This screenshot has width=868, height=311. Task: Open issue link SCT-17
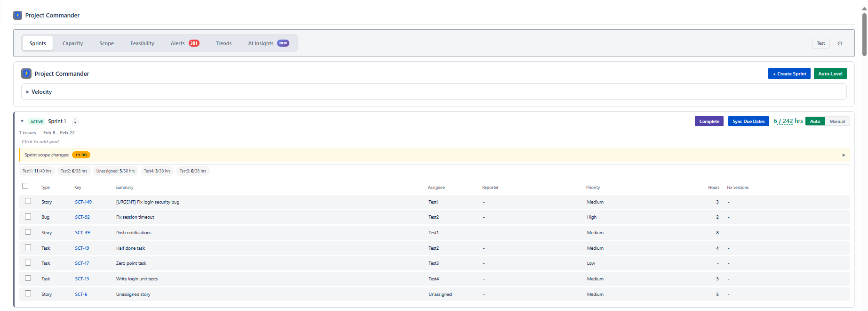click(x=82, y=263)
